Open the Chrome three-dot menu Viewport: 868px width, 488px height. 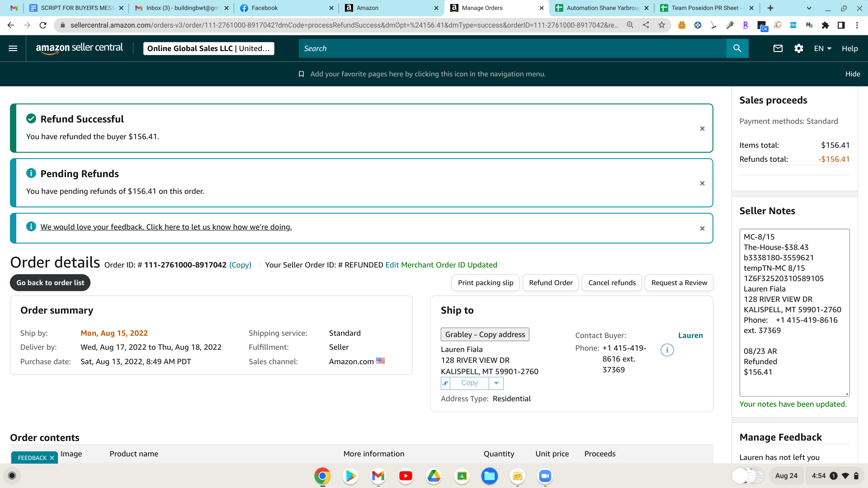(857, 25)
